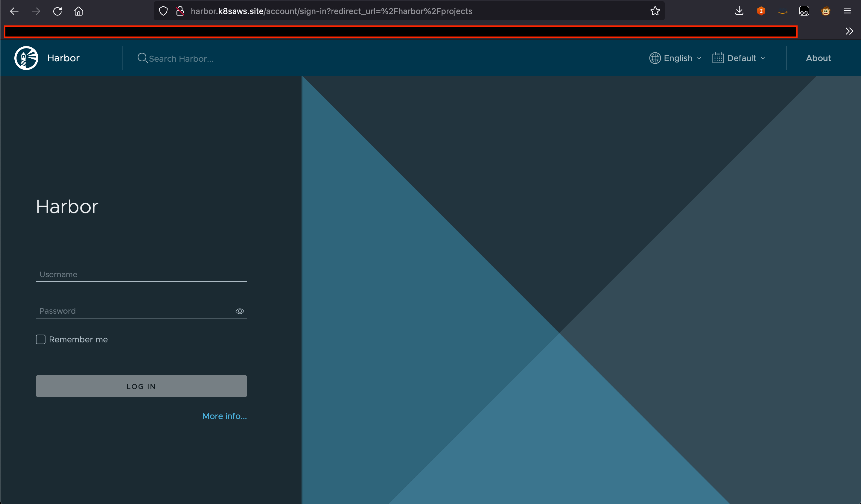Open the About menu item
Viewport: 861px width, 504px height.
(x=818, y=58)
